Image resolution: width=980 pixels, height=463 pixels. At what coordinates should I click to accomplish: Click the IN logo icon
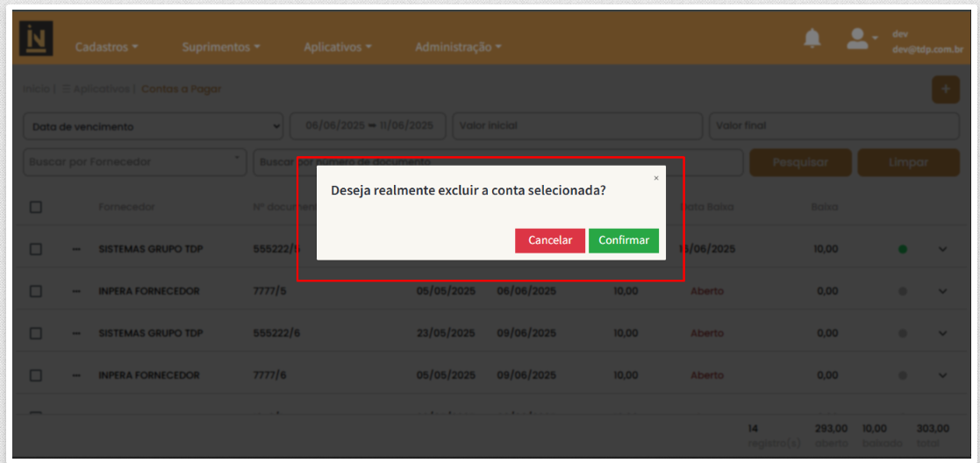36,39
